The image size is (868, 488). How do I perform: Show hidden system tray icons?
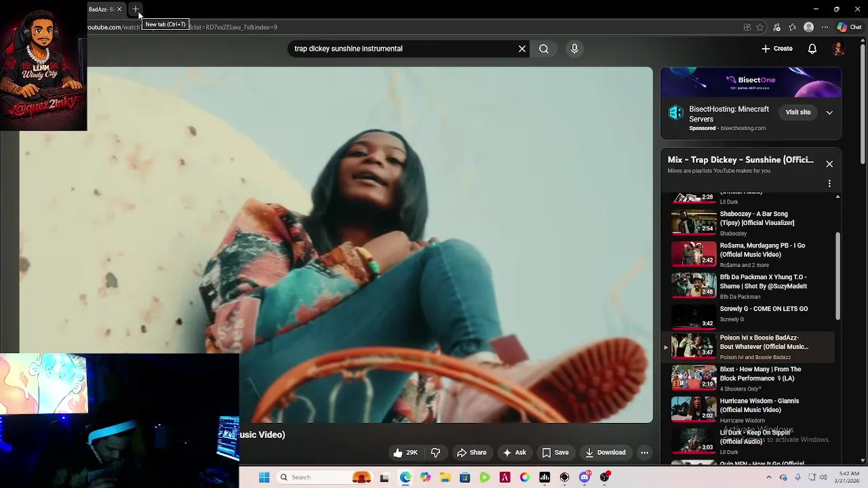(768, 477)
